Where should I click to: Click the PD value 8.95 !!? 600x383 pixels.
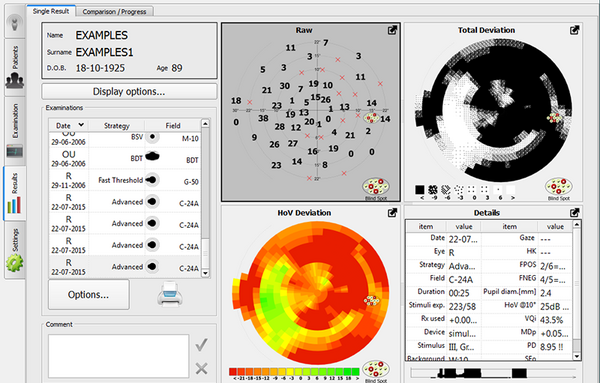point(551,347)
